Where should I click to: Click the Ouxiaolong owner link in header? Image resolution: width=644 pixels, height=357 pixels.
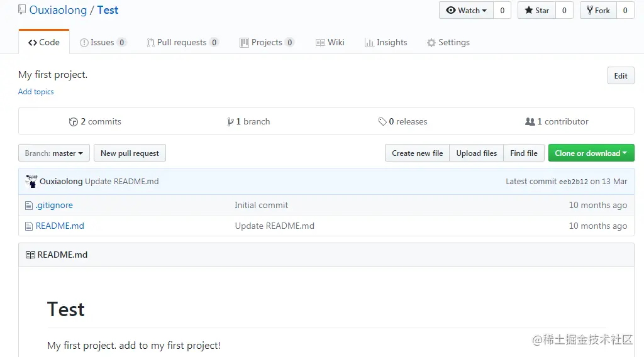pos(58,10)
